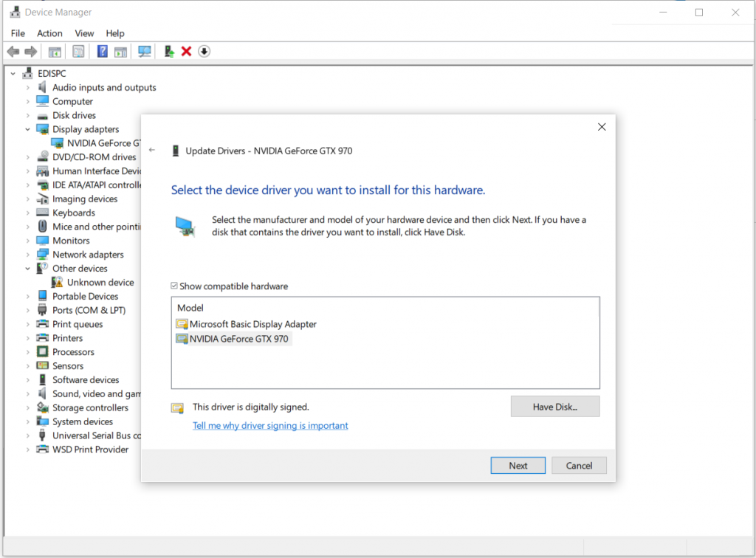The height and width of the screenshot is (558, 756).
Task: Select the WSD Print Provider tree item
Action: pos(91,449)
